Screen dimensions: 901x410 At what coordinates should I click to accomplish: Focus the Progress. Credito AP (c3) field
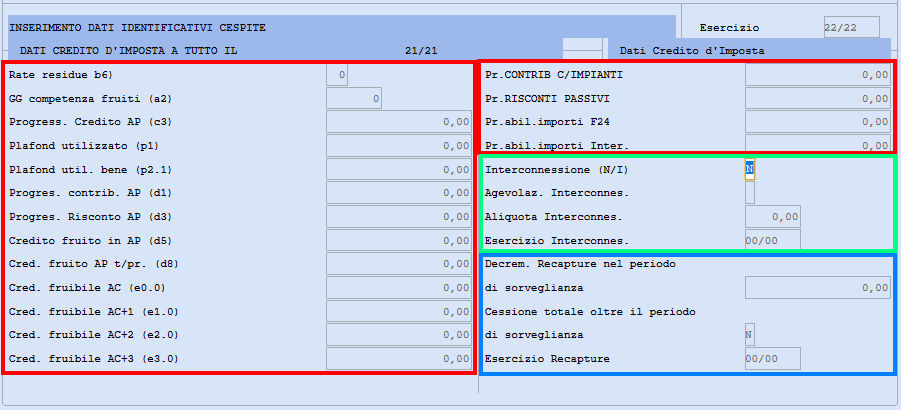[399, 122]
